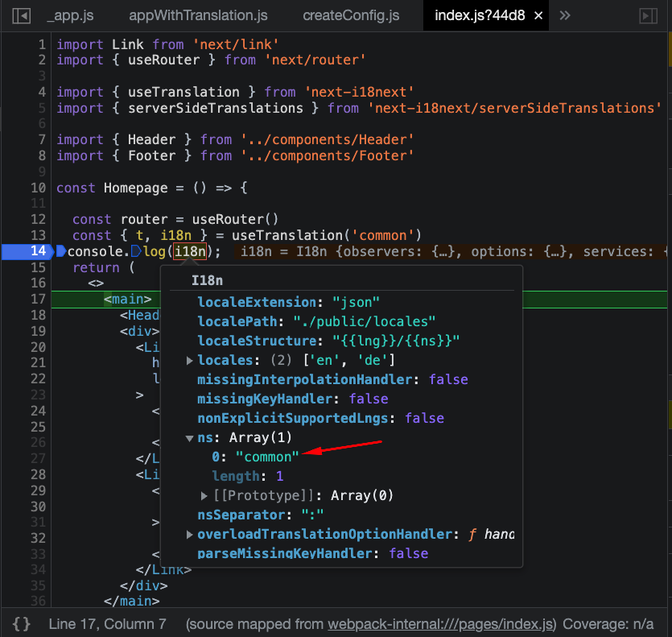Click the 'next-i18next' import string on line 4
Screen dimensions: 672x637
click(359, 93)
